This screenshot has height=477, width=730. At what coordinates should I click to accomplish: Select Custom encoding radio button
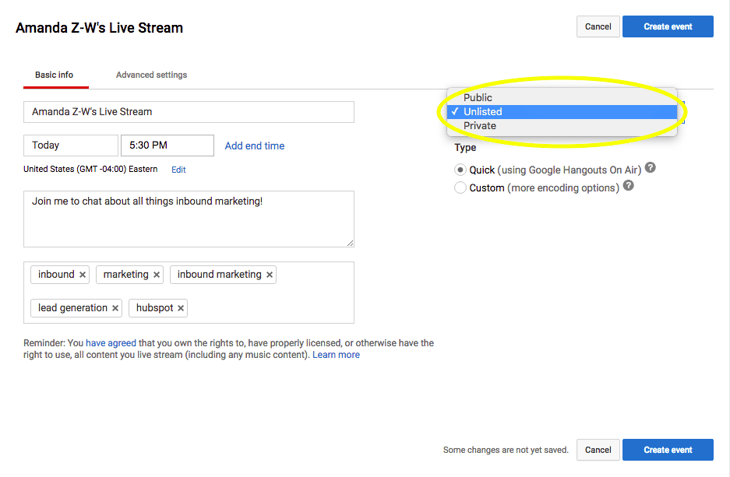(x=460, y=187)
